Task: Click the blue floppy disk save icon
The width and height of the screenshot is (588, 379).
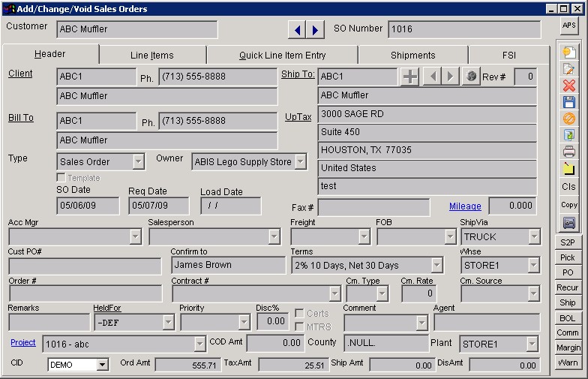Action: (569, 102)
